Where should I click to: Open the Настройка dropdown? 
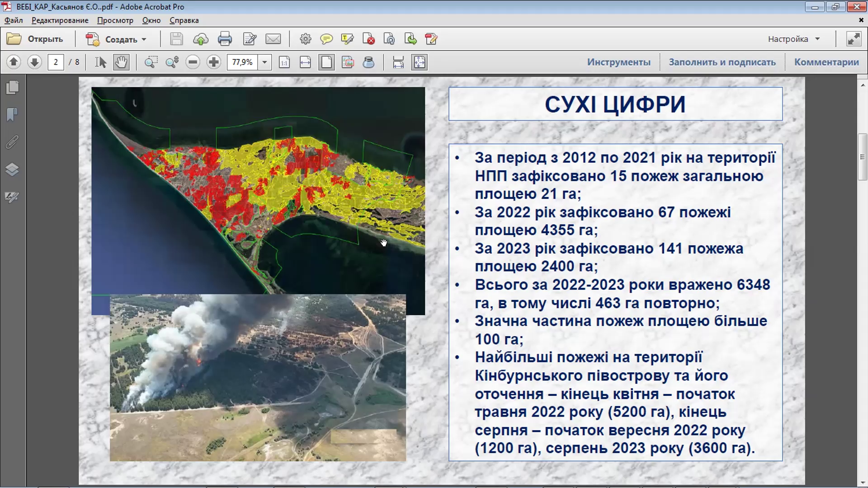[794, 39]
